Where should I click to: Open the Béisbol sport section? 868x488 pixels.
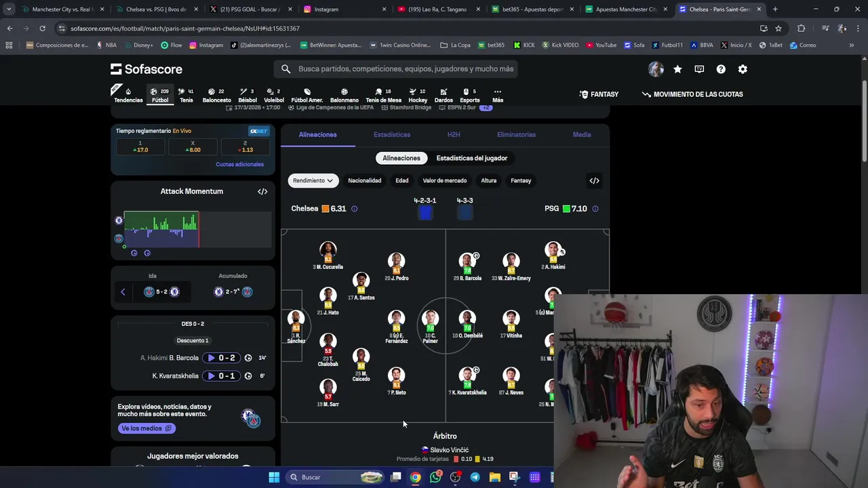pyautogui.click(x=248, y=96)
